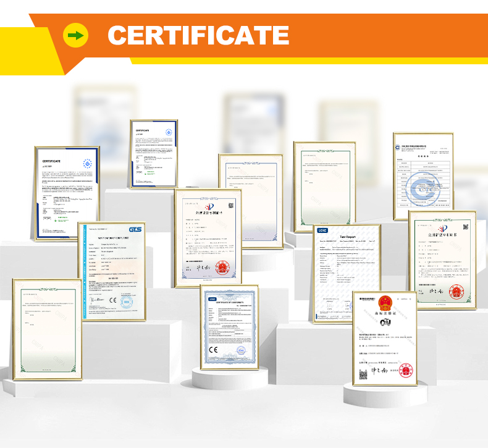Click the blue signature stamp on GTS certificate
This screenshot has height=448, width=488.
point(127,302)
